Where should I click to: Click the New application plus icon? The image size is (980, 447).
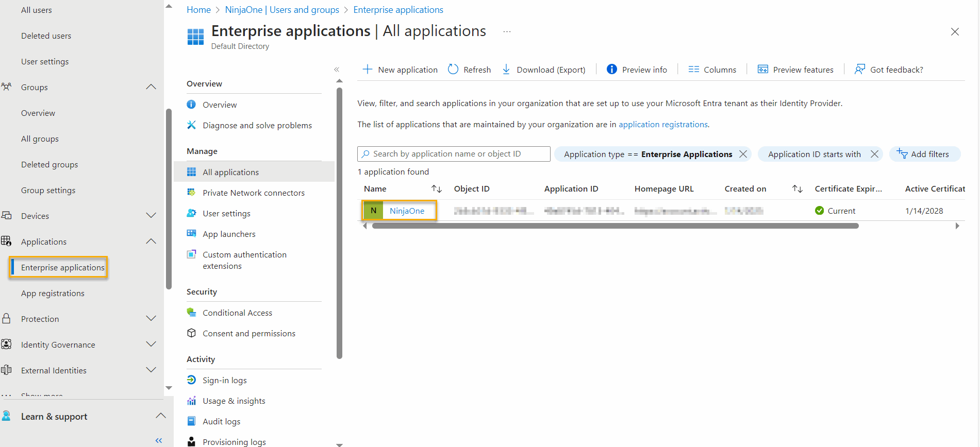[367, 69]
